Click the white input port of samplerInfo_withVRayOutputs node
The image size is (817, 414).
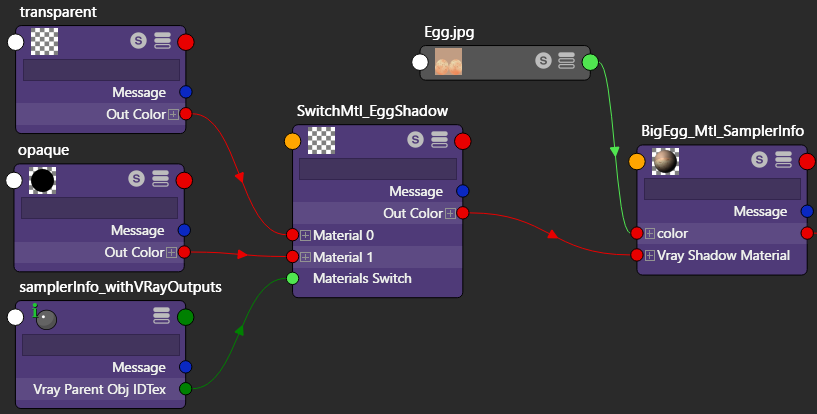click(16, 317)
